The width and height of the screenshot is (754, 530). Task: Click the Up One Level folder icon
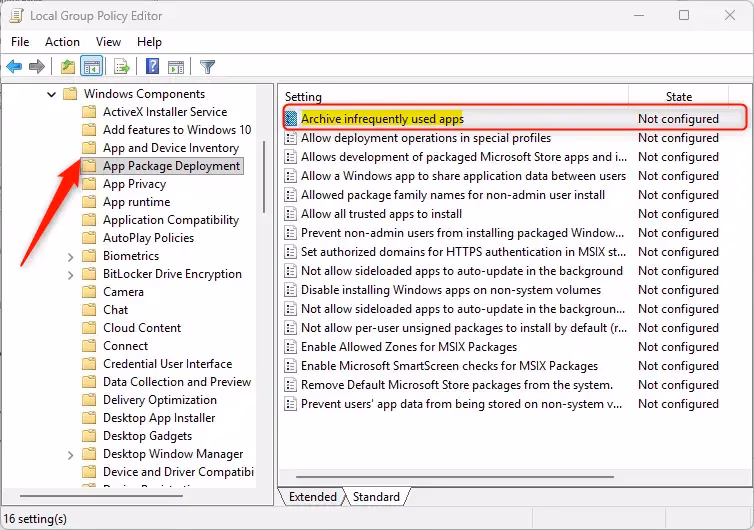pyautogui.click(x=67, y=67)
